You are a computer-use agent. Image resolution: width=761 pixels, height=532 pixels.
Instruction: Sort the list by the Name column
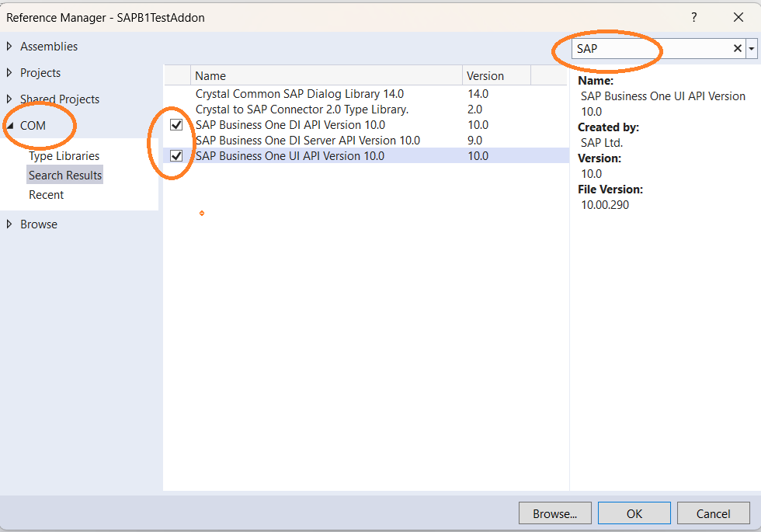pos(210,75)
